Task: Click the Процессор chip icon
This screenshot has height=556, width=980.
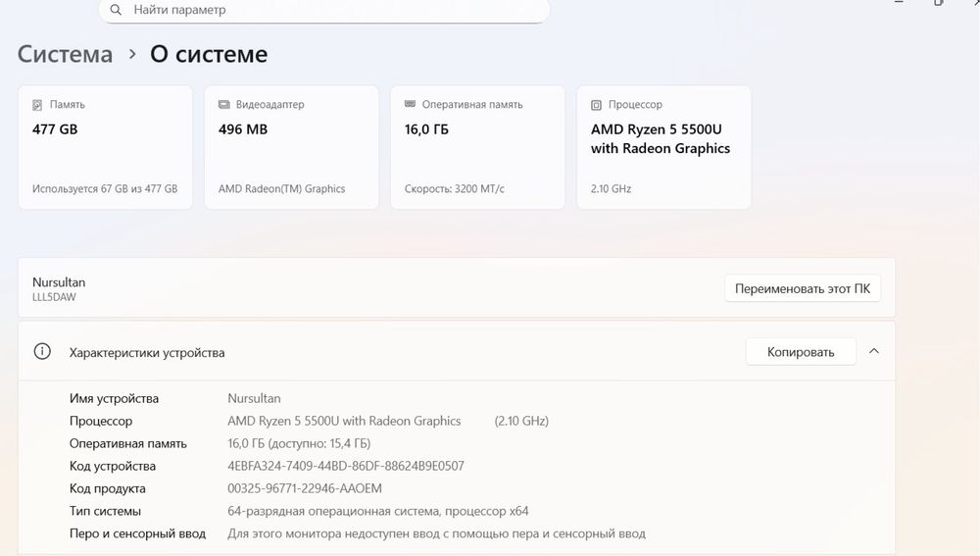Action: tap(596, 105)
